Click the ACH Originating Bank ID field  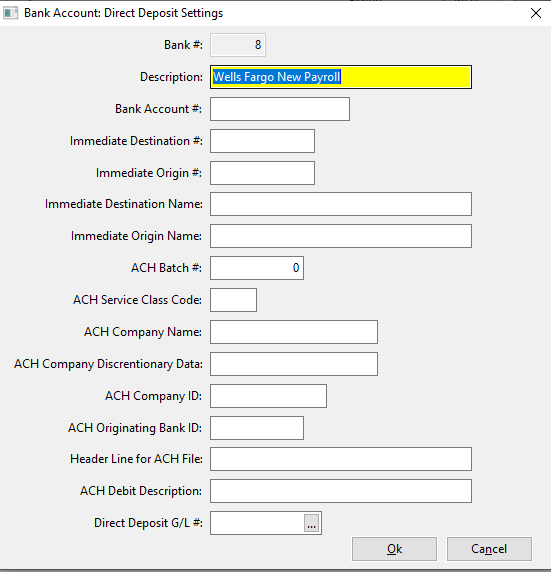pyautogui.click(x=257, y=428)
